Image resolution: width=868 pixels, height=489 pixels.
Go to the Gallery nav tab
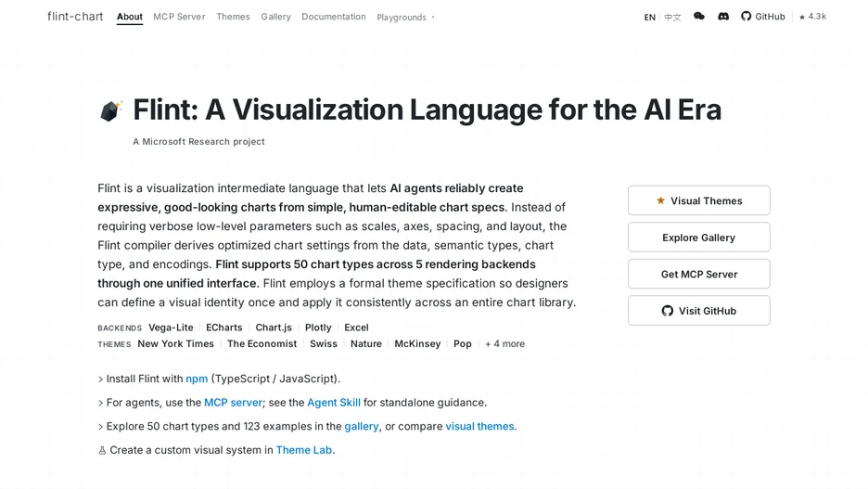275,17
